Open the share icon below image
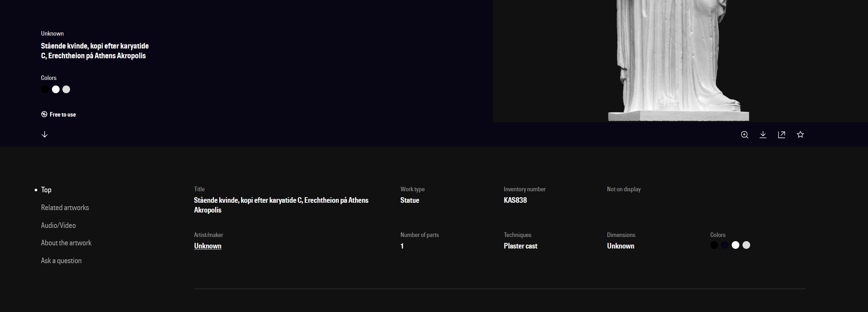 click(x=782, y=135)
